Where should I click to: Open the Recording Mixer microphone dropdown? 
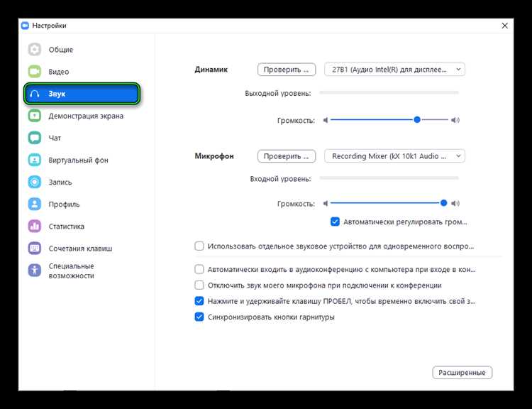pyautogui.click(x=394, y=156)
